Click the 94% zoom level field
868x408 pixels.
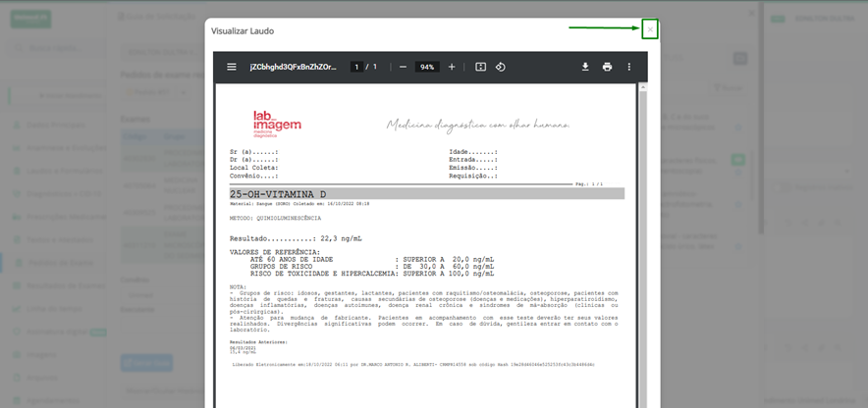pyautogui.click(x=427, y=67)
